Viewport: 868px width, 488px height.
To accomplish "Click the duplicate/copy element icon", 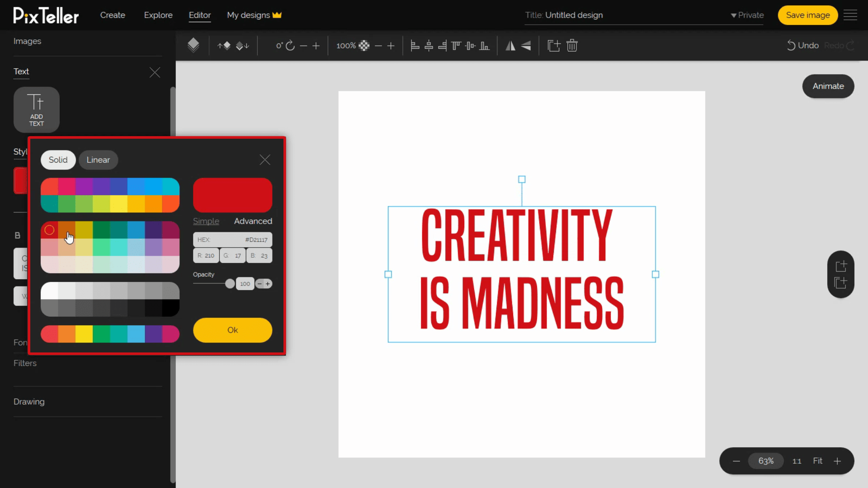I will 554,45.
